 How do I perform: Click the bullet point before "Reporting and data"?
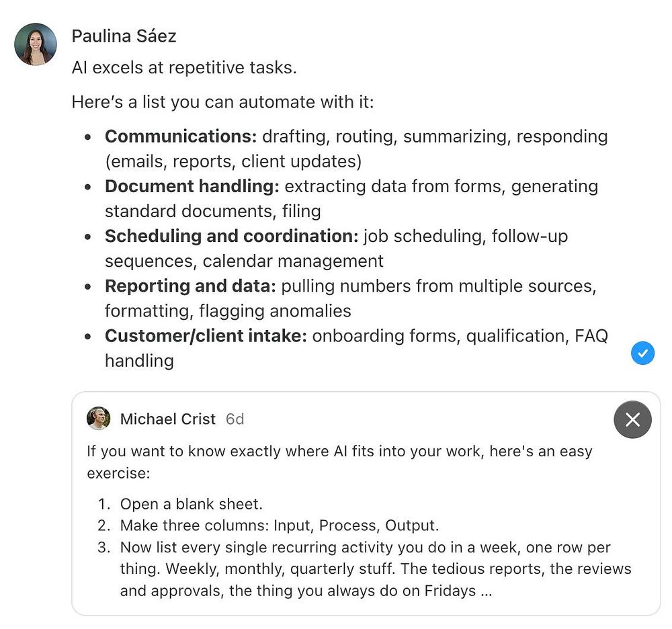(88, 286)
